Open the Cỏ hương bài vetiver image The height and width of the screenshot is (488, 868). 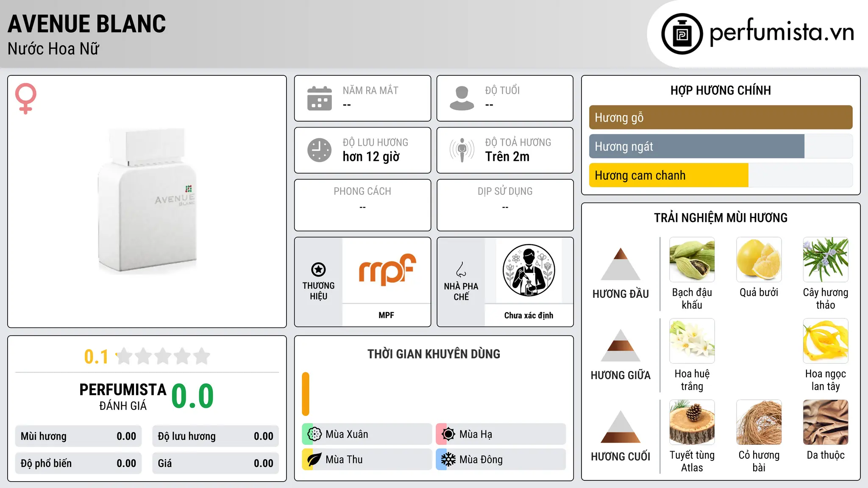click(759, 422)
